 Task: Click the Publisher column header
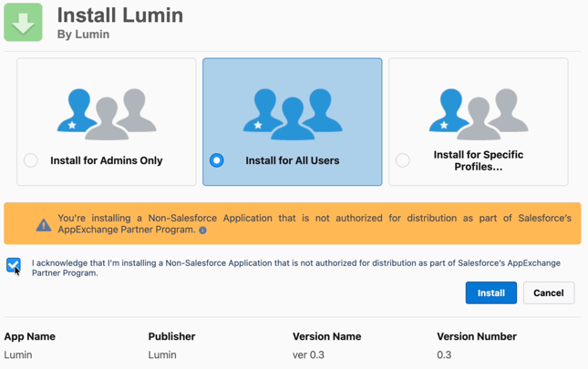pos(172,336)
